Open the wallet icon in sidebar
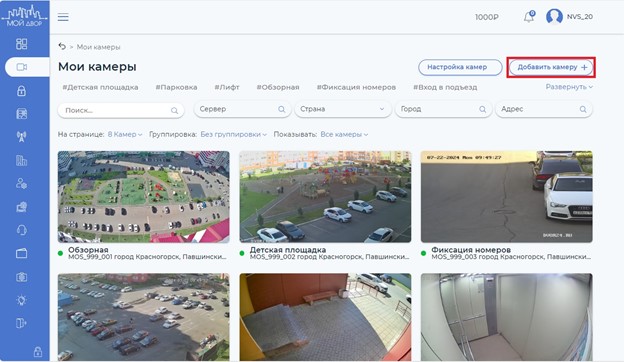The image size is (624, 362). point(21,253)
